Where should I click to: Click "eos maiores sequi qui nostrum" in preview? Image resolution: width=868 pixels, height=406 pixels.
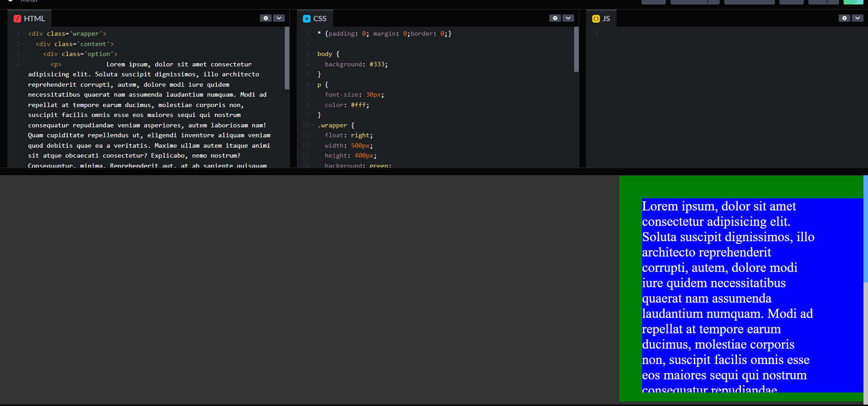tap(724, 375)
